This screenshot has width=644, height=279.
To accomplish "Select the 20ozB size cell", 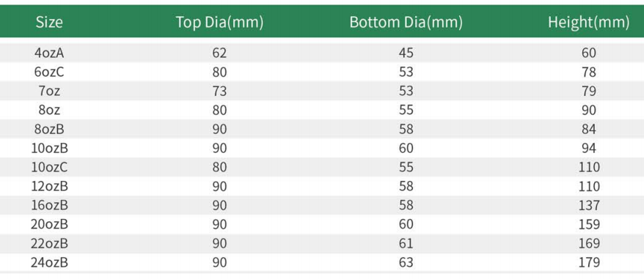I will point(49,224).
